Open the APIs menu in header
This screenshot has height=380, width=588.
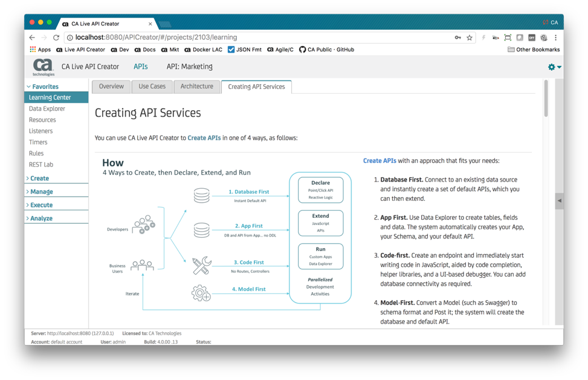click(141, 67)
